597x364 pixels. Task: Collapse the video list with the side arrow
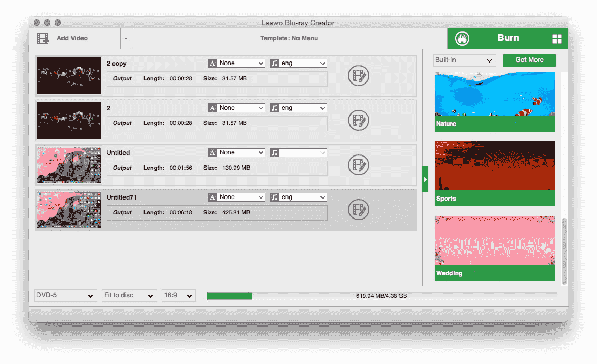pos(426,179)
